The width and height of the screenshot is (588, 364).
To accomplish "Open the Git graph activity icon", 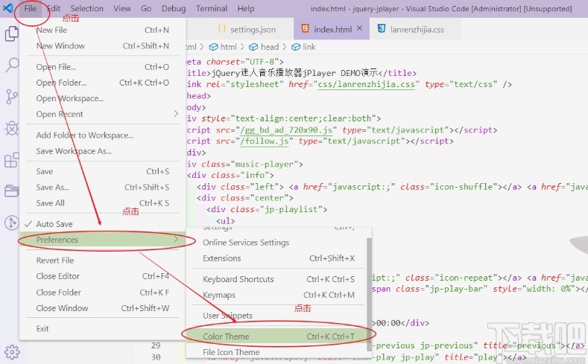I will coord(12,223).
